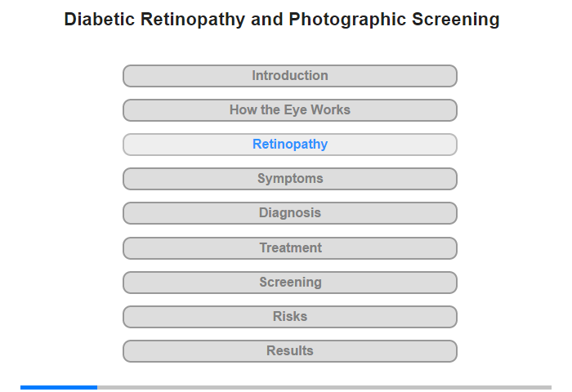The width and height of the screenshot is (572, 392).
Task: View the Results section
Action: (x=290, y=351)
